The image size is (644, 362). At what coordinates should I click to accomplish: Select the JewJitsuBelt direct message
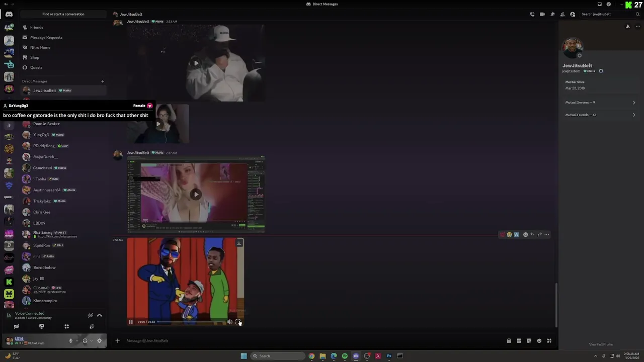[63, 90]
